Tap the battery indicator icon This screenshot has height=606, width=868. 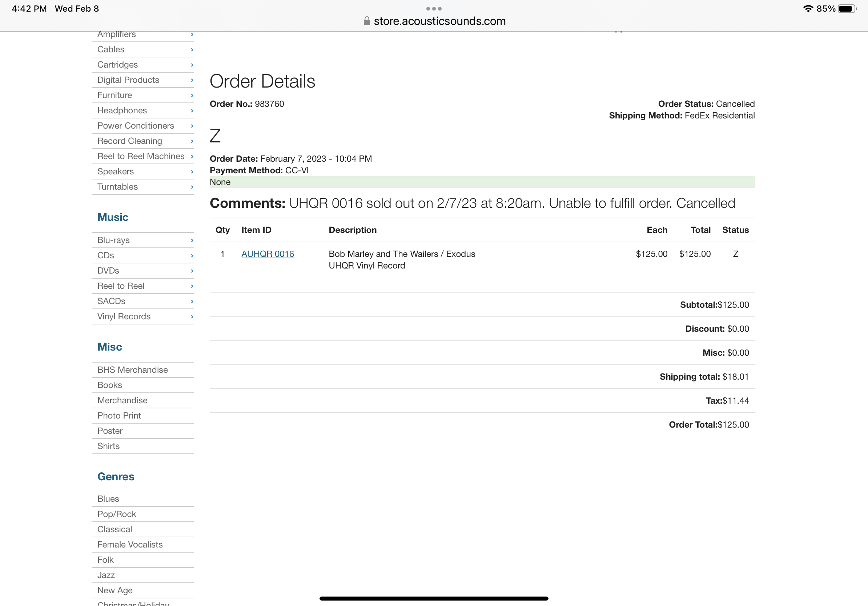(x=847, y=9)
